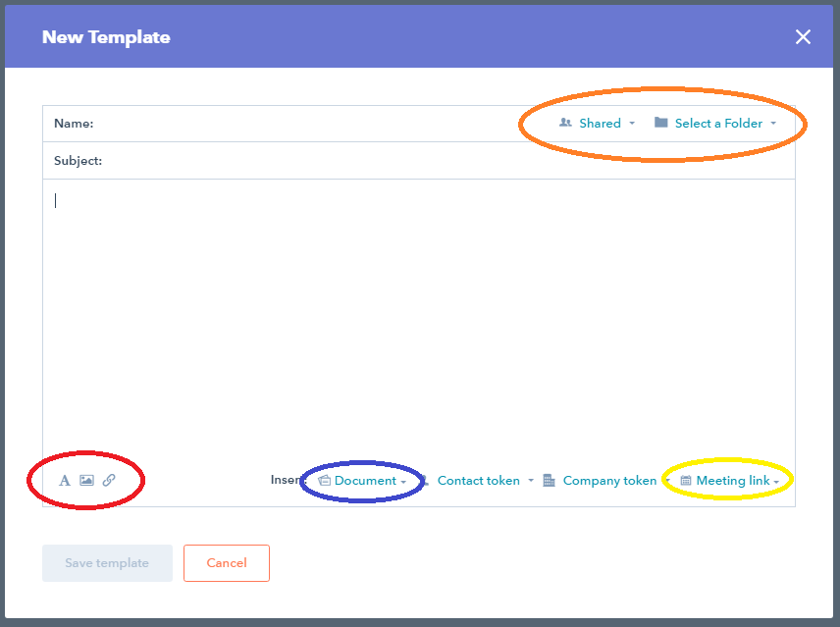
Task: Click the document icon beside Document
Action: 324,480
